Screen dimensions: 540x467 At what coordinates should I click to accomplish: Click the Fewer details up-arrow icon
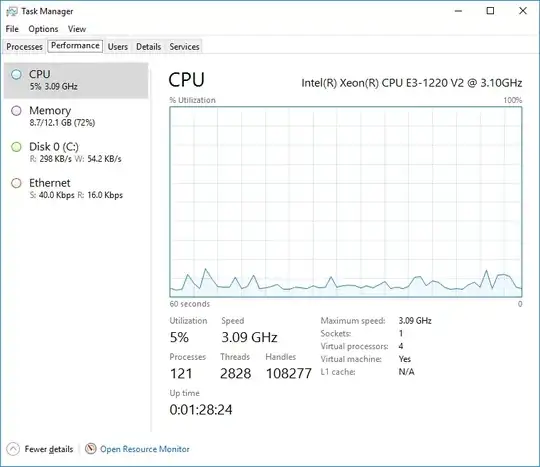pyautogui.click(x=13, y=449)
